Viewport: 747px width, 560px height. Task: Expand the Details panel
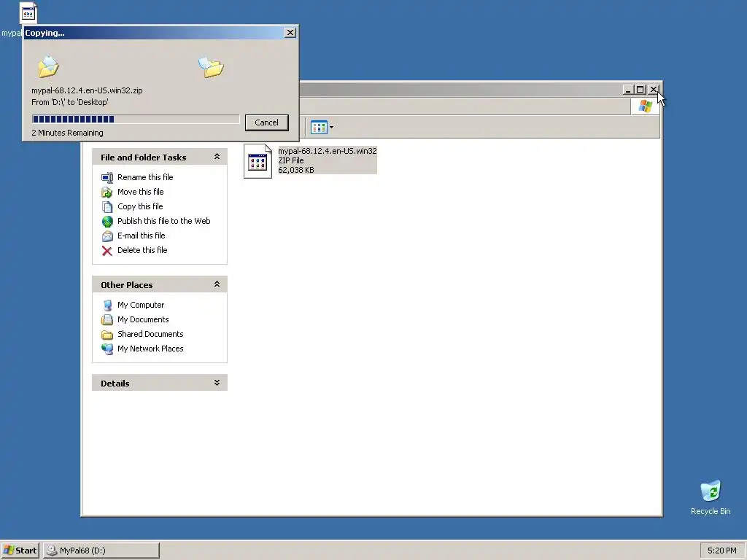point(217,383)
